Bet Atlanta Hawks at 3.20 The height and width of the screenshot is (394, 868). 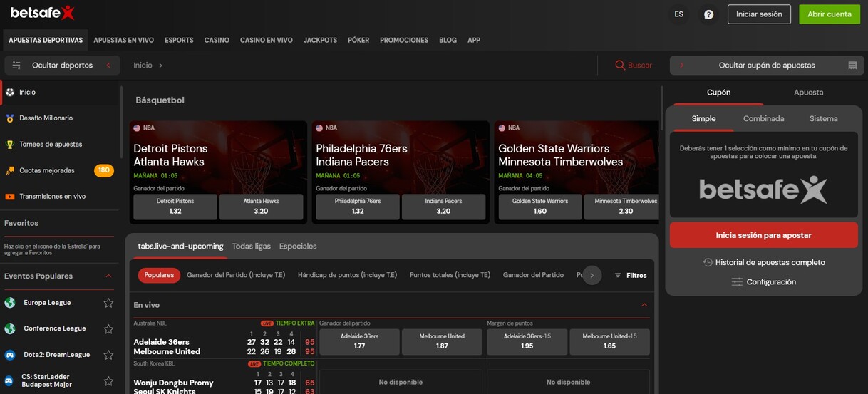point(261,207)
